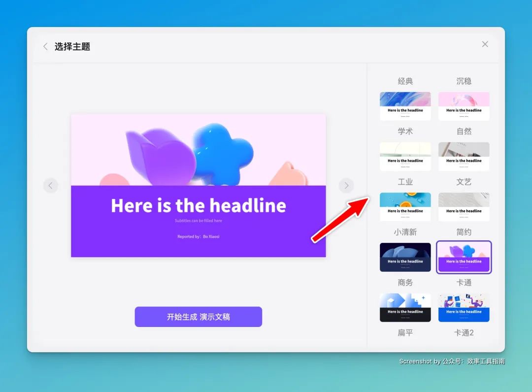Close the theme selection dialog

[x=485, y=44]
